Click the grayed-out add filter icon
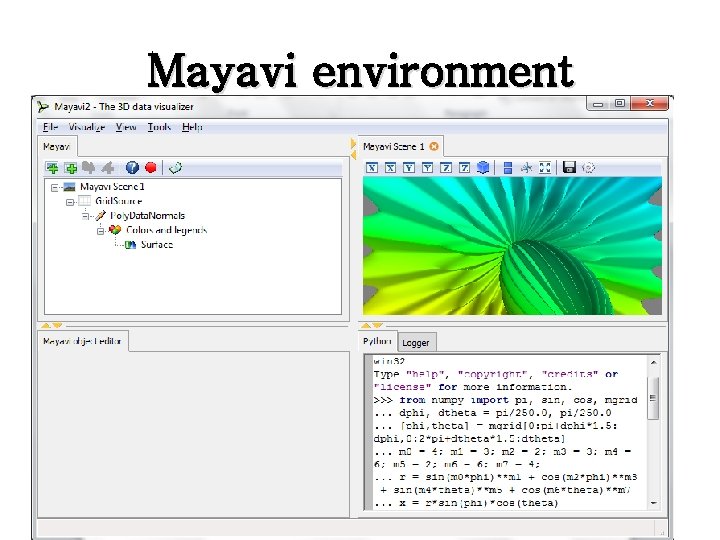The image size is (720, 540). pos(107,168)
